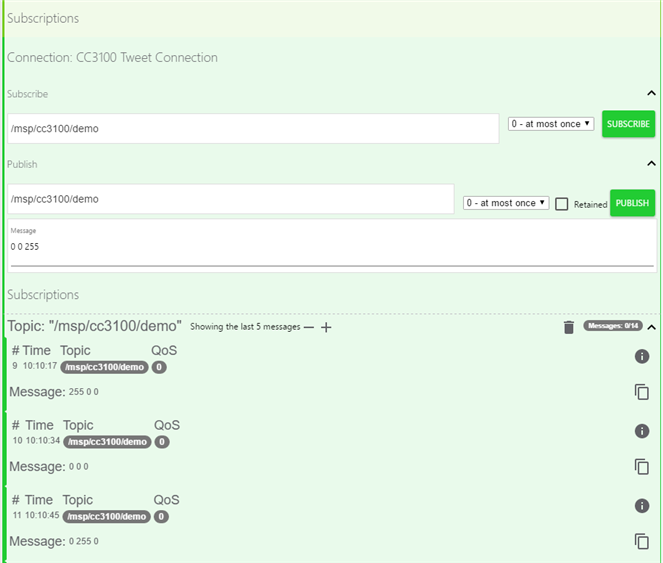Show info for message 11
The image size is (663, 563).
(642, 506)
